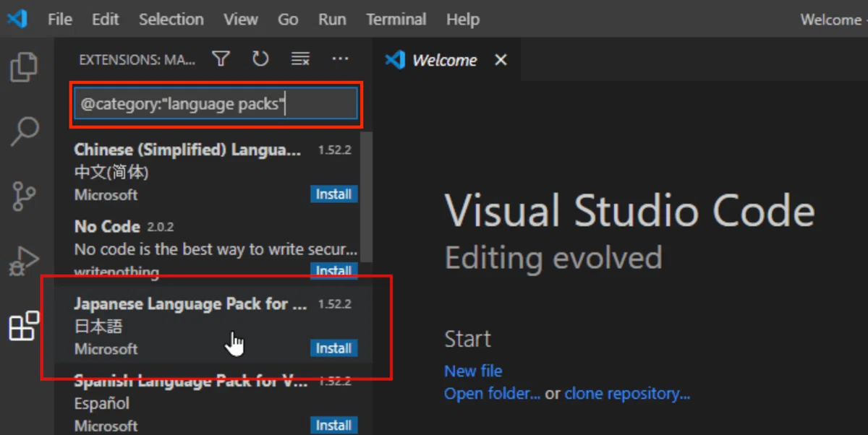This screenshot has height=435, width=868.
Task: Open the Run menu
Action: 332,20
